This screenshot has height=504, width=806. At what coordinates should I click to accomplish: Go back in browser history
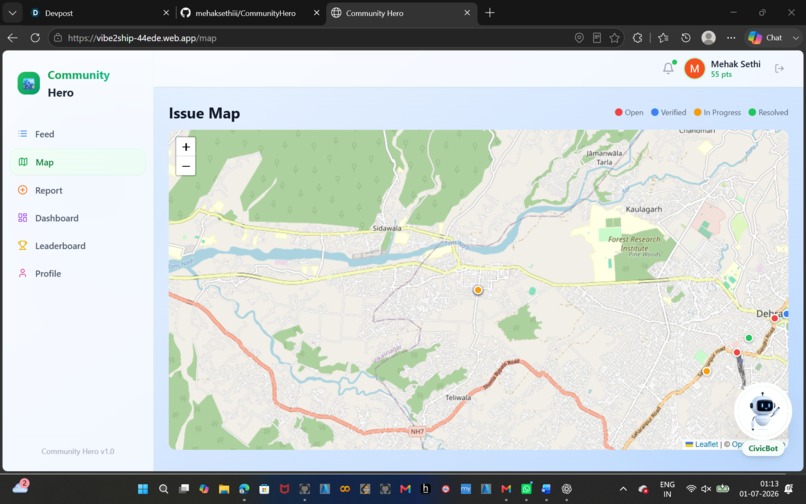pyautogui.click(x=13, y=38)
